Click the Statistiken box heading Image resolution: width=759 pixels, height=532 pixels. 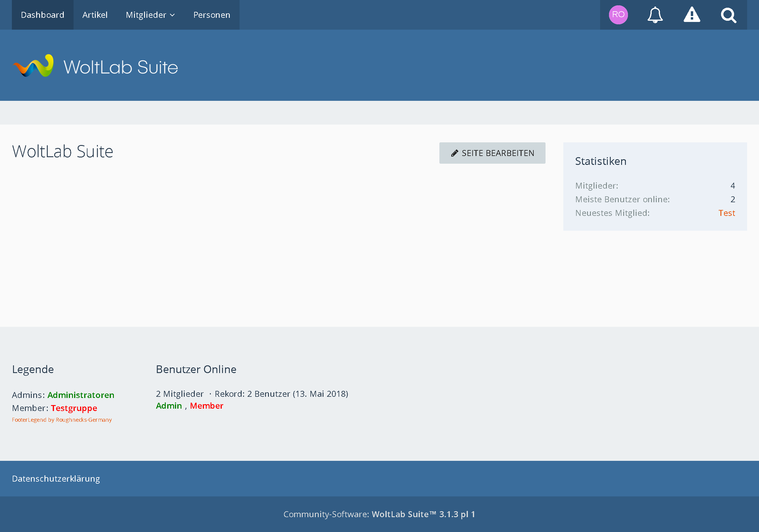(601, 161)
